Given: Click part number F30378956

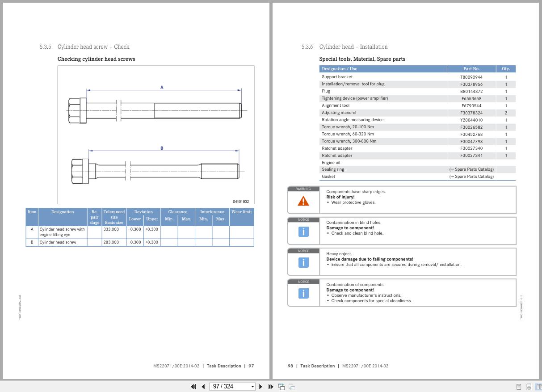Looking at the screenshot, I should [471, 84].
